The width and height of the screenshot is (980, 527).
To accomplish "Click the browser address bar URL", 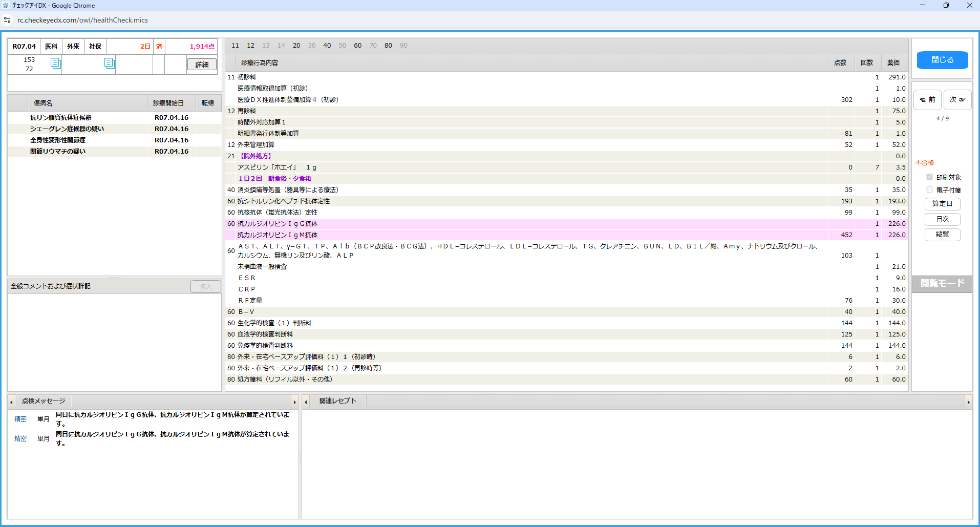I will coord(82,20).
